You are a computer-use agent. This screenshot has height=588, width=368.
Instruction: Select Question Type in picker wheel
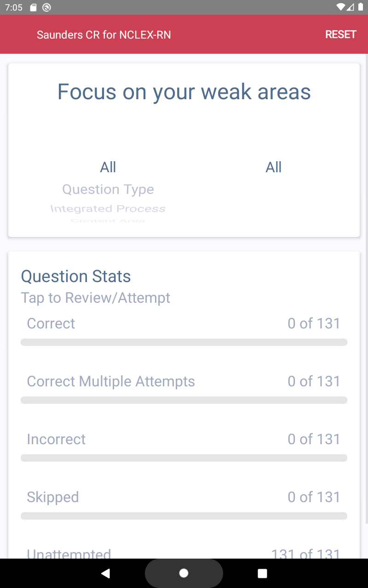(108, 189)
